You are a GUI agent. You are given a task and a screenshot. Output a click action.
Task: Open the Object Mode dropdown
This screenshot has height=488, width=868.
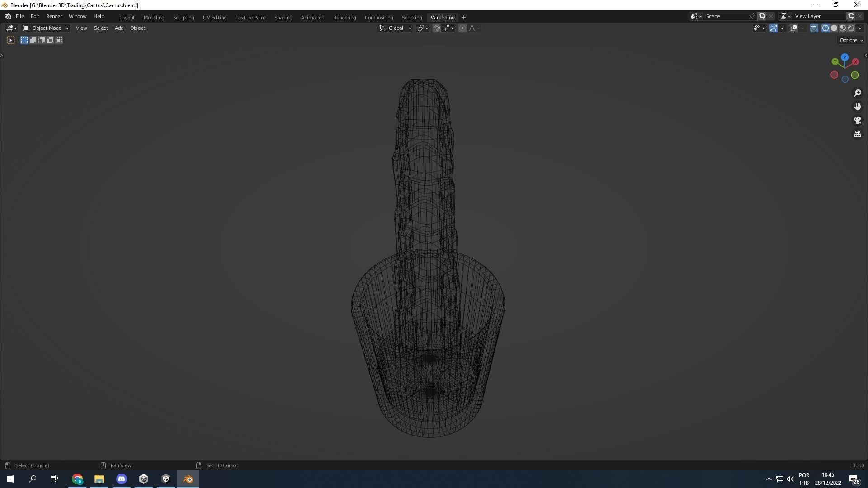click(46, 28)
